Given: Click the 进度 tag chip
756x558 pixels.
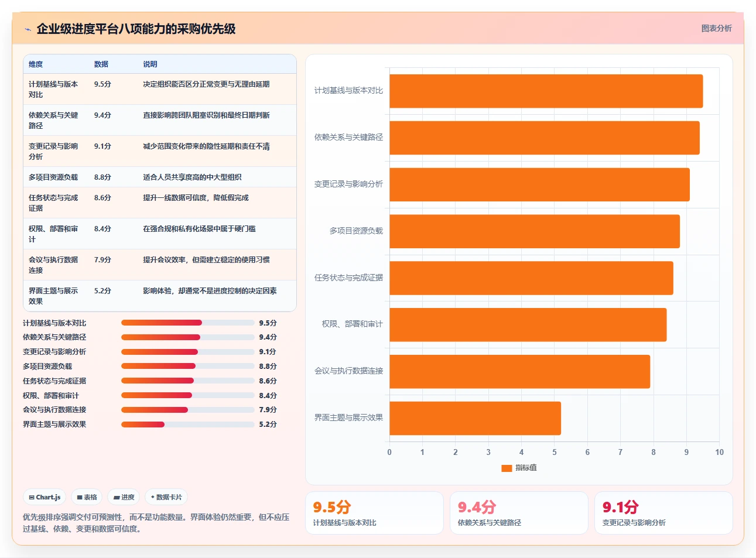Looking at the screenshot, I should [124, 497].
